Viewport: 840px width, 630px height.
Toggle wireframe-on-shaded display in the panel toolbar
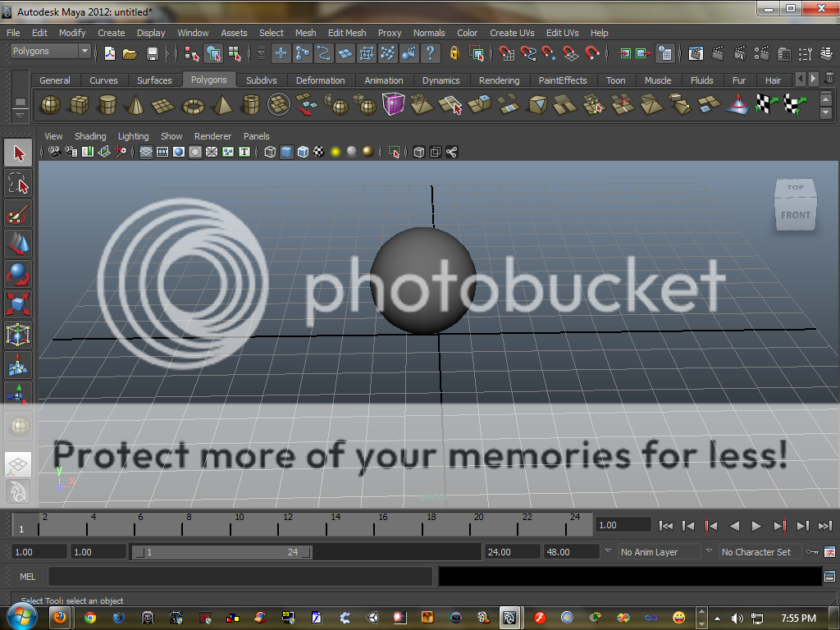302,152
